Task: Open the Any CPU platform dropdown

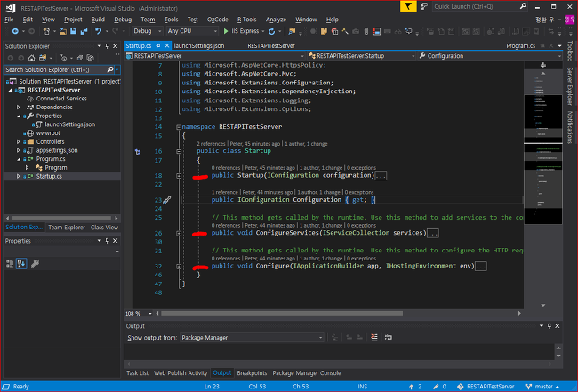Action: [x=192, y=31]
